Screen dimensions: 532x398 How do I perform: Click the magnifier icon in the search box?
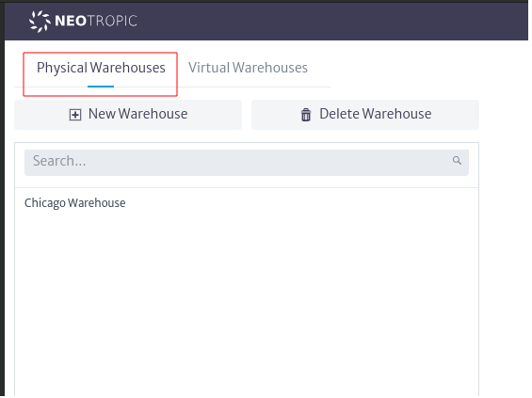pyautogui.click(x=457, y=160)
